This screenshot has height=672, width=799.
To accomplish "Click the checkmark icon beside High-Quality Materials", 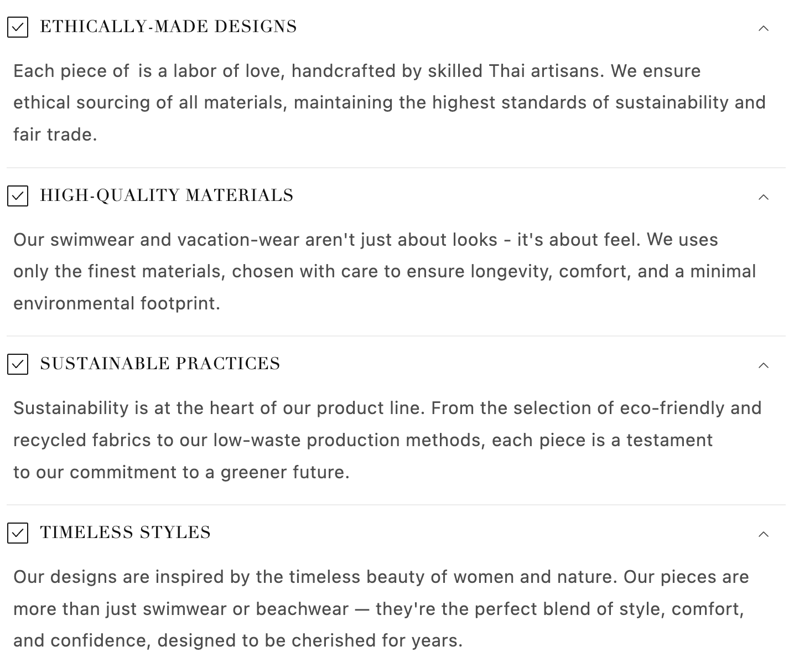I will 18,196.
